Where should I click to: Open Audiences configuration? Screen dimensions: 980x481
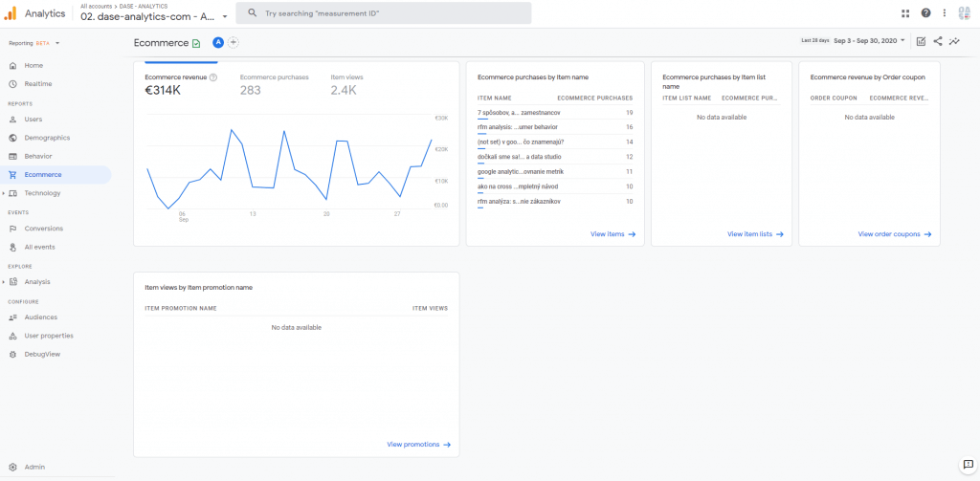pyautogui.click(x=40, y=317)
